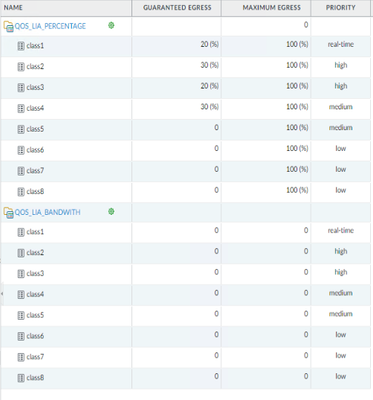Sort by the PRIORITY column header
Screen dimensions: 373x400
341,8
